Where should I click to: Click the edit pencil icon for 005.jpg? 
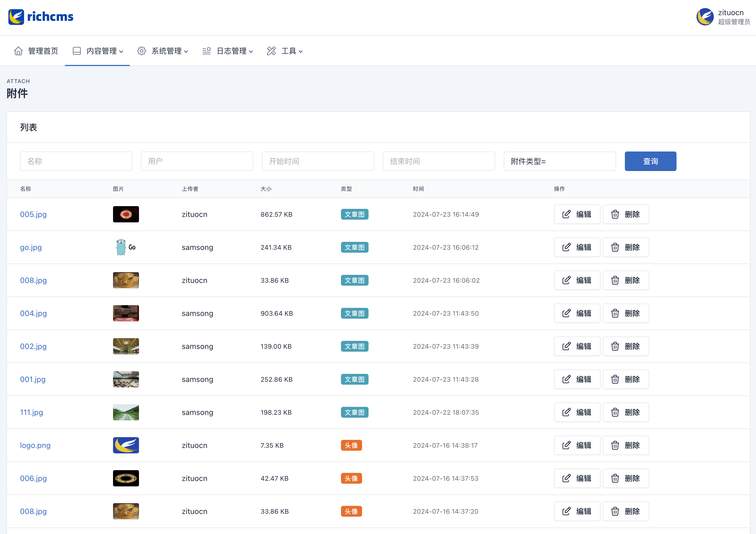(x=566, y=215)
